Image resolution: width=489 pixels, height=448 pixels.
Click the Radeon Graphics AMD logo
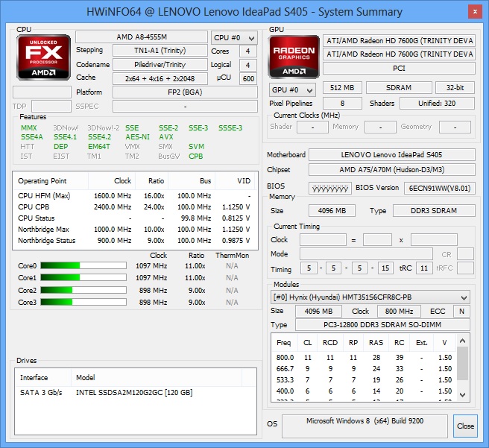[x=294, y=57]
